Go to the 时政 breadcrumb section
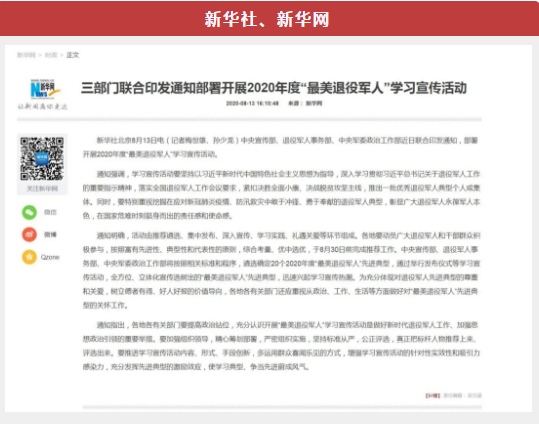This screenshot has width=539, height=424. (x=51, y=55)
